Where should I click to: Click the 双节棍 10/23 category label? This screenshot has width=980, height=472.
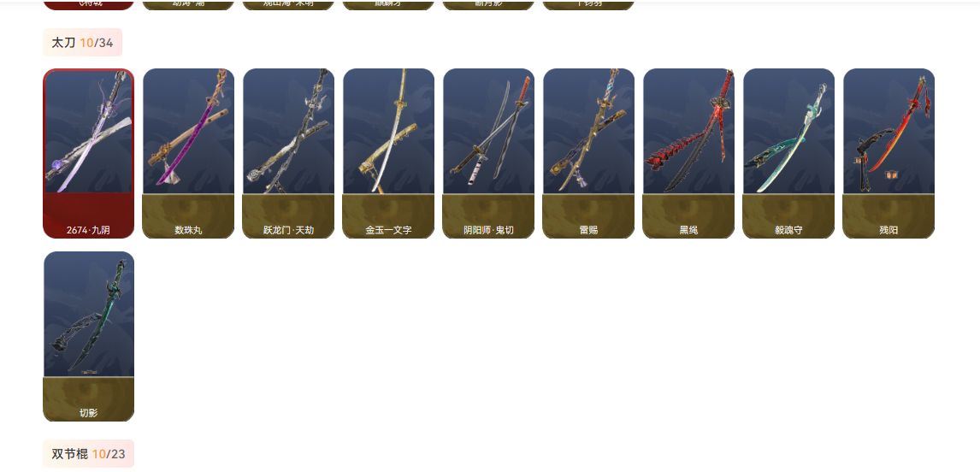point(88,454)
